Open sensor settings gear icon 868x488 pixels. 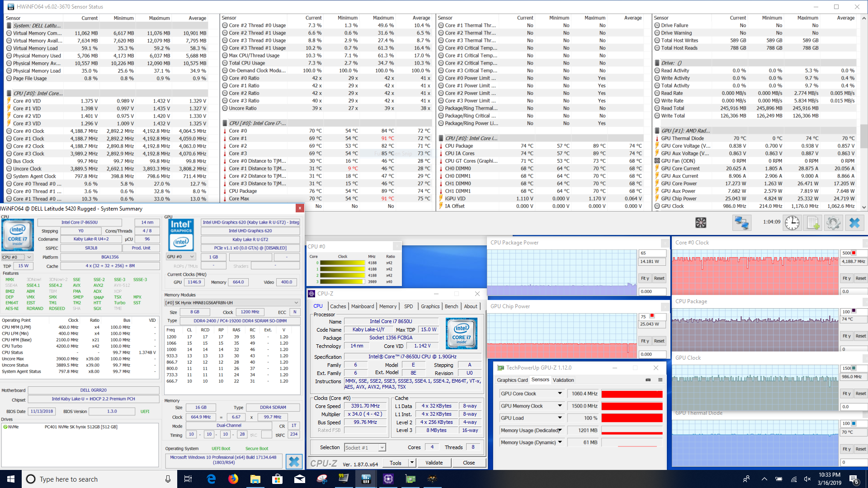pos(833,222)
